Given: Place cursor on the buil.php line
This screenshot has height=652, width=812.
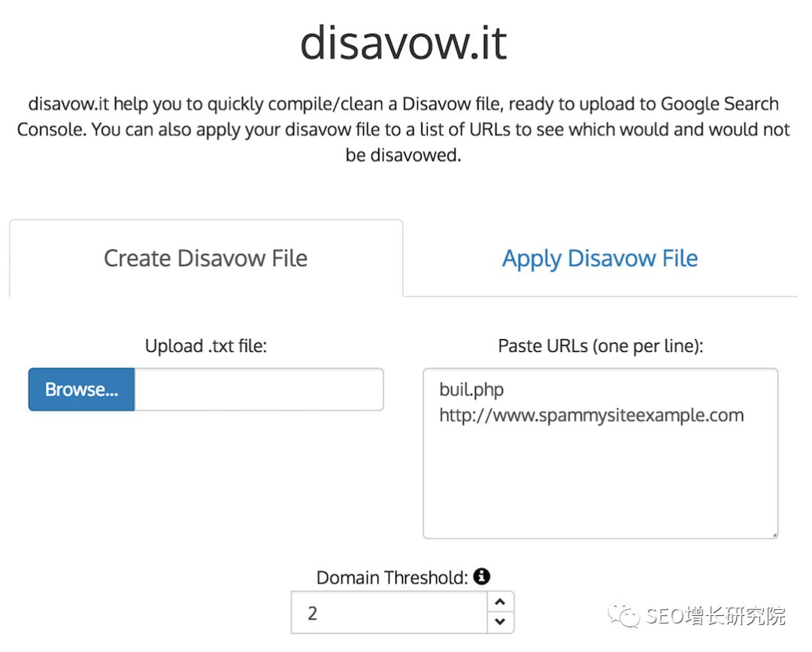Looking at the screenshot, I should pos(471,390).
